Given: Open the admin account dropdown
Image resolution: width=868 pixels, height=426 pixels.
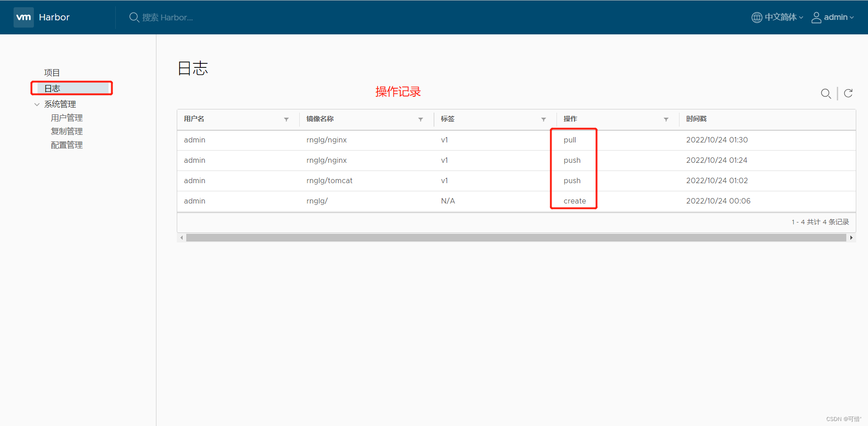Looking at the screenshot, I should pos(839,17).
